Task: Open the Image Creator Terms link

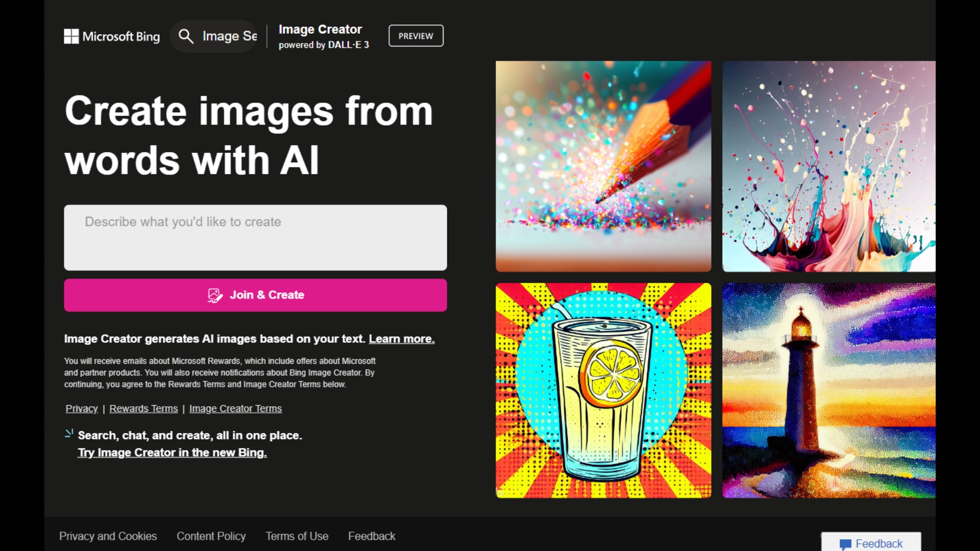Action: [x=235, y=409]
